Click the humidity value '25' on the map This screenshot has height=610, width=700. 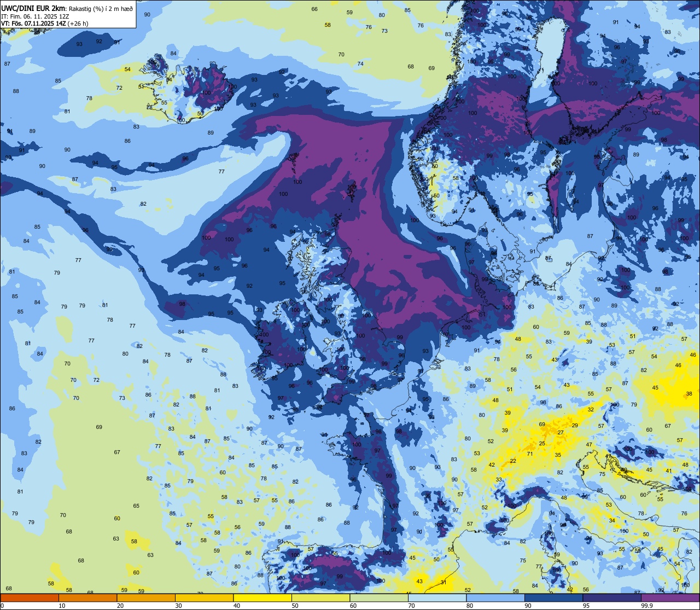click(542, 444)
